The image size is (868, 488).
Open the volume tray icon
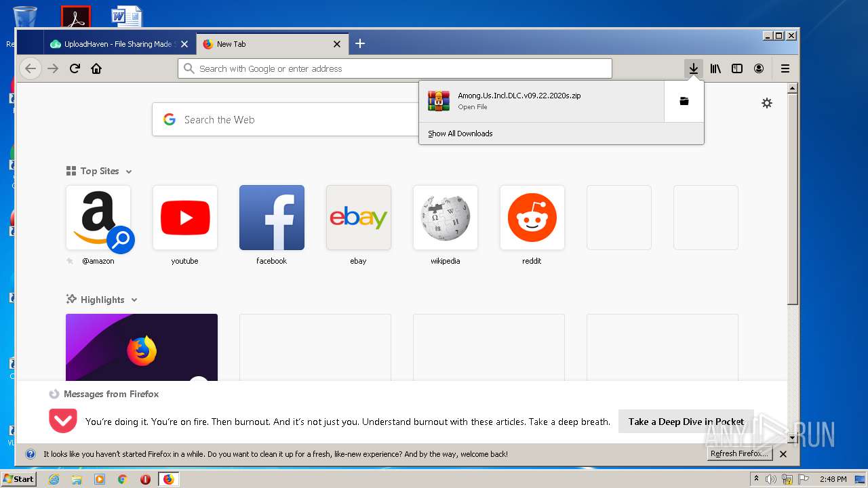point(771,479)
